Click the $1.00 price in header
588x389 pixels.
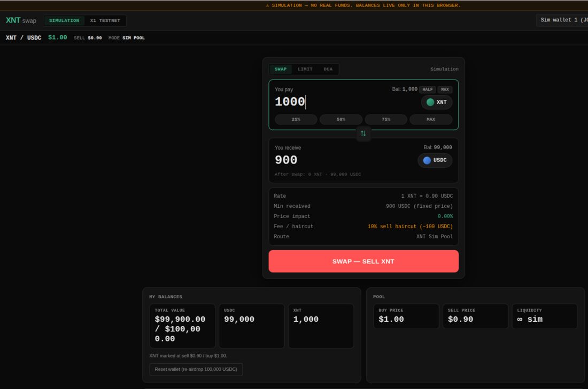[57, 37]
